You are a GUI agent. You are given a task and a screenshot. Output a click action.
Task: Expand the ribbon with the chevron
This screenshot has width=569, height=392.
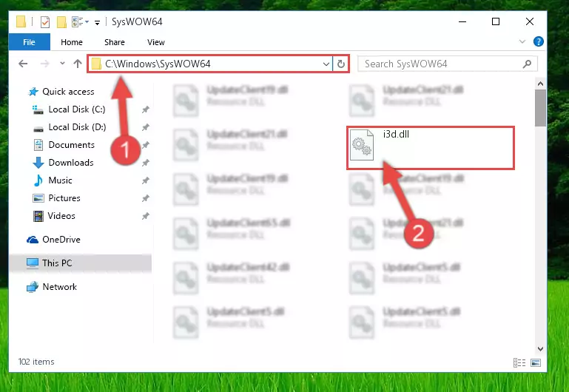click(522, 41)
